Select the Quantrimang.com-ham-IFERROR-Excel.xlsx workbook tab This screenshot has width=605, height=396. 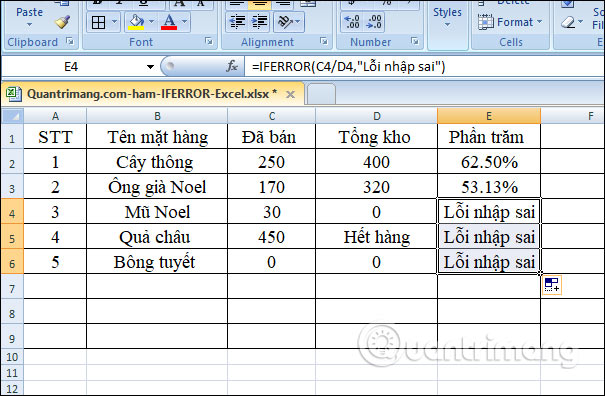tap(152, 94)
